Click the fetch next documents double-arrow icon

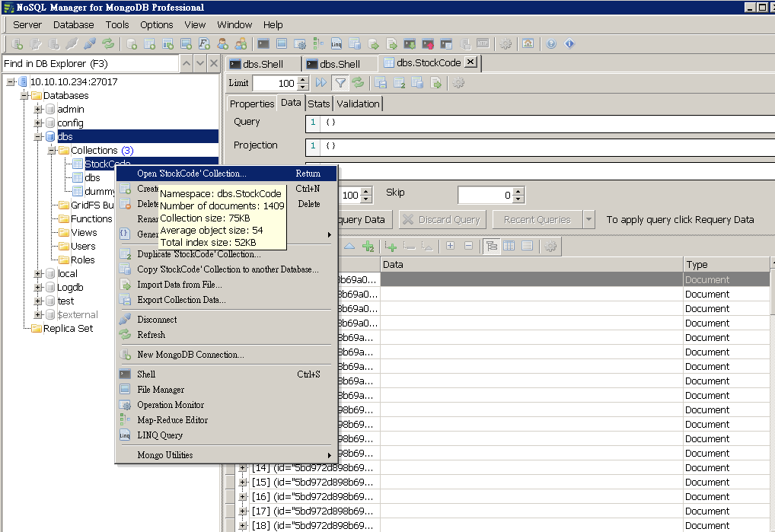pyautogui.click(x=321, y=82)
